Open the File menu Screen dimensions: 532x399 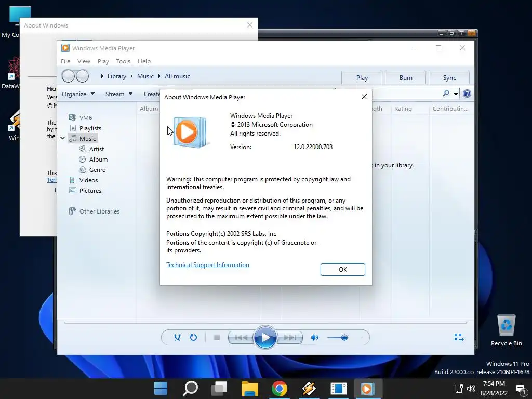tap(65, 61)
